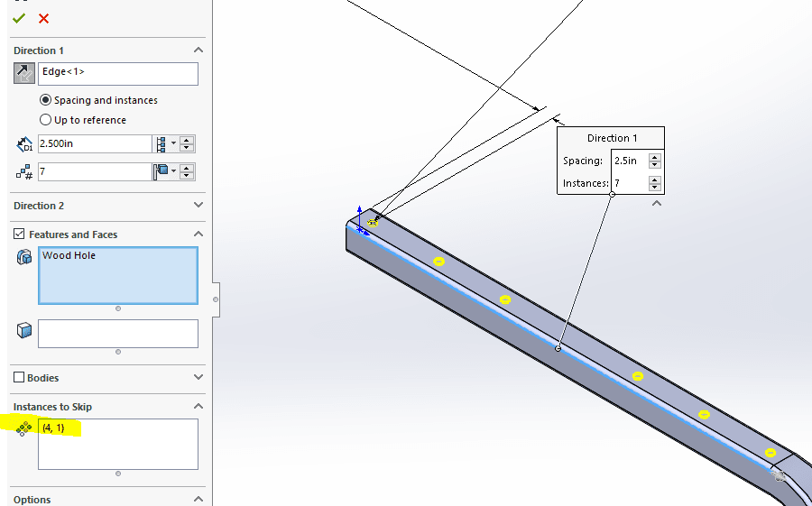Click the second yellow pattern instance marker
Viewport: 812px width, 506px height.
[438, 262]
